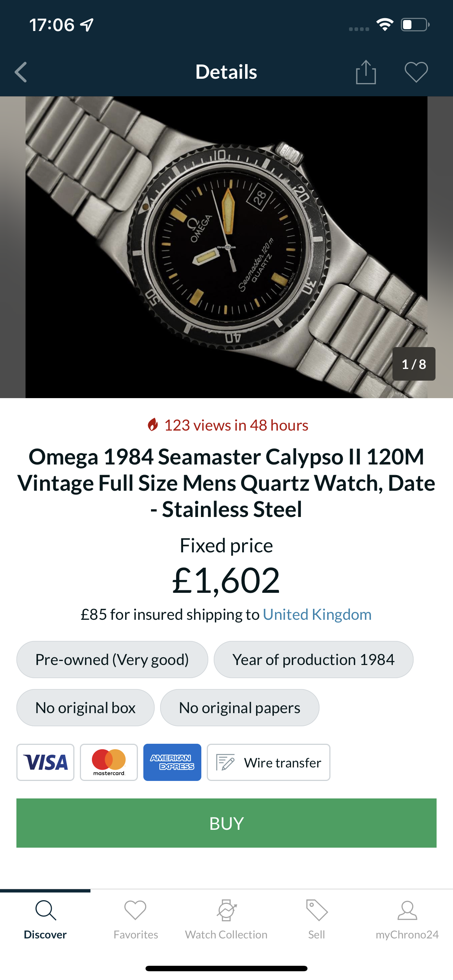This screenshot has height=980, width=453.
Task: Open the Watch Collection tab
Action: [226, 919]
